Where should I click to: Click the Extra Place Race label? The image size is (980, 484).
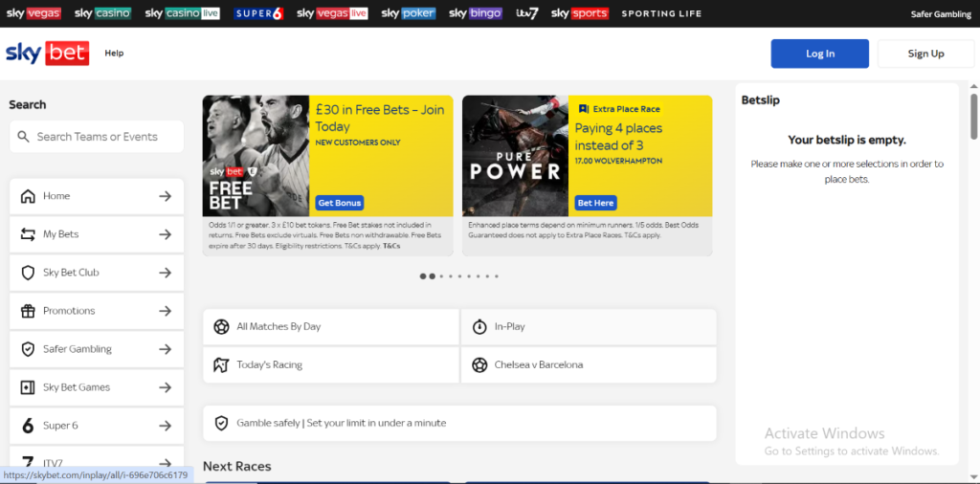coord(619,109)
